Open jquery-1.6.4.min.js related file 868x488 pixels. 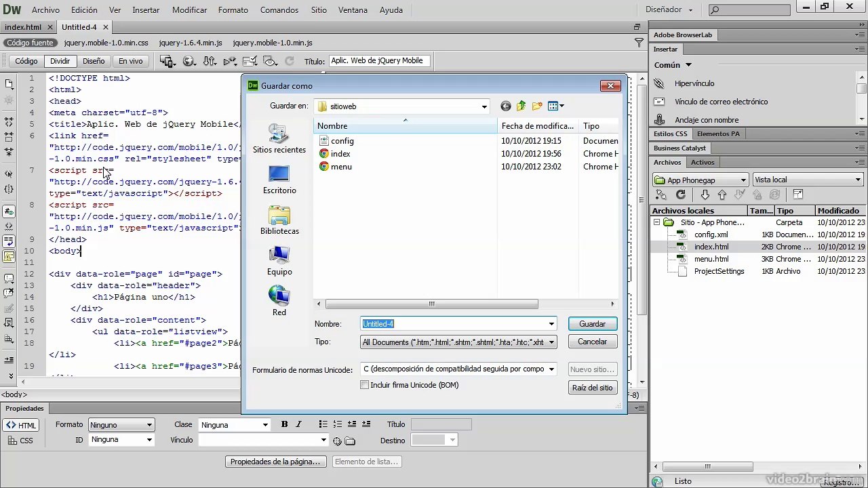coord(190,43)
